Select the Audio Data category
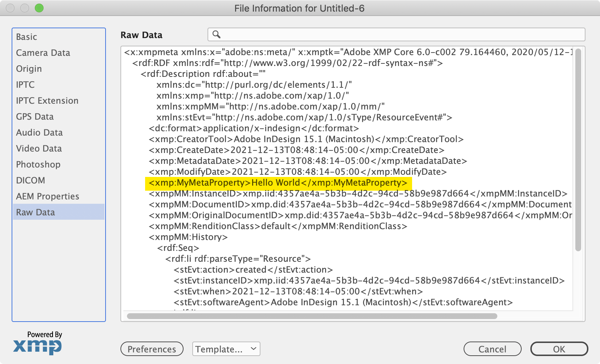 pos(39,132)
